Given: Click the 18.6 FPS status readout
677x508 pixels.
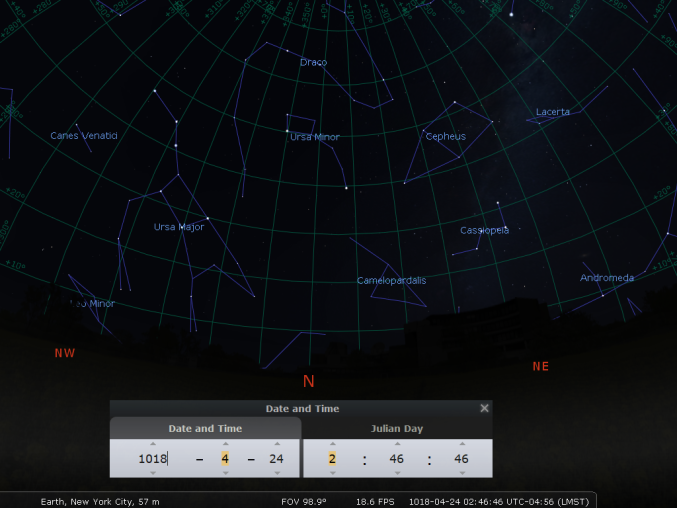Looking at the screenshot, I should 375,502.
